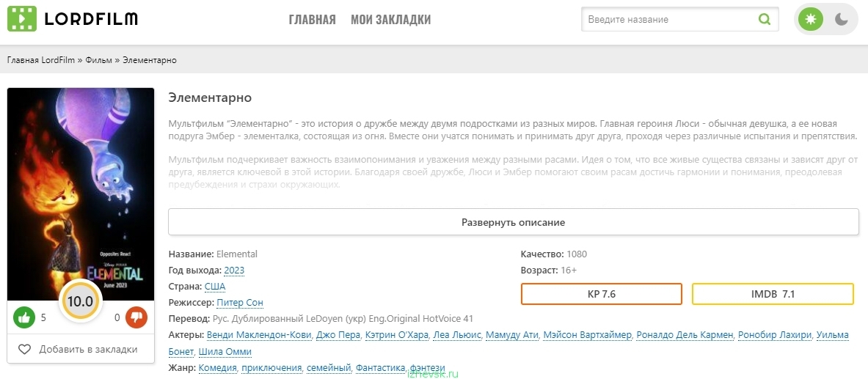Viewport: 868px width, 379px height.
Task: Click the green thumbs-up like icon
Action: (23, 317)
